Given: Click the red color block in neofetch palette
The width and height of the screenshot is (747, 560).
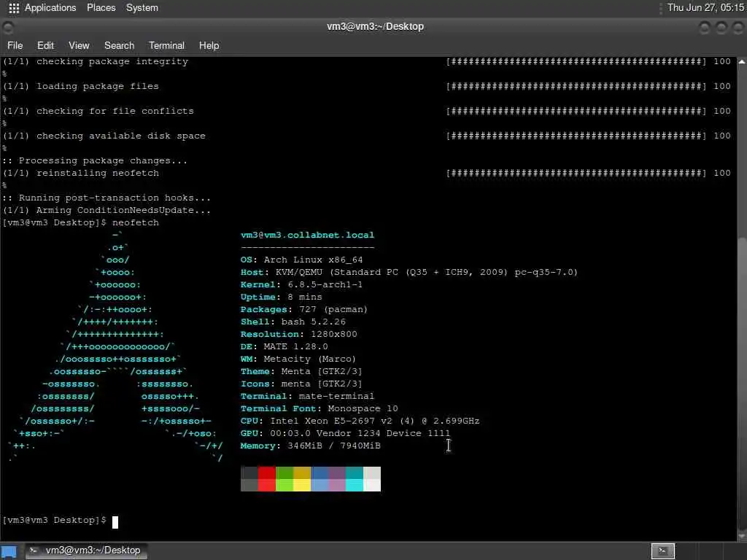Looking at the screenshot, I should click(267, 479).
